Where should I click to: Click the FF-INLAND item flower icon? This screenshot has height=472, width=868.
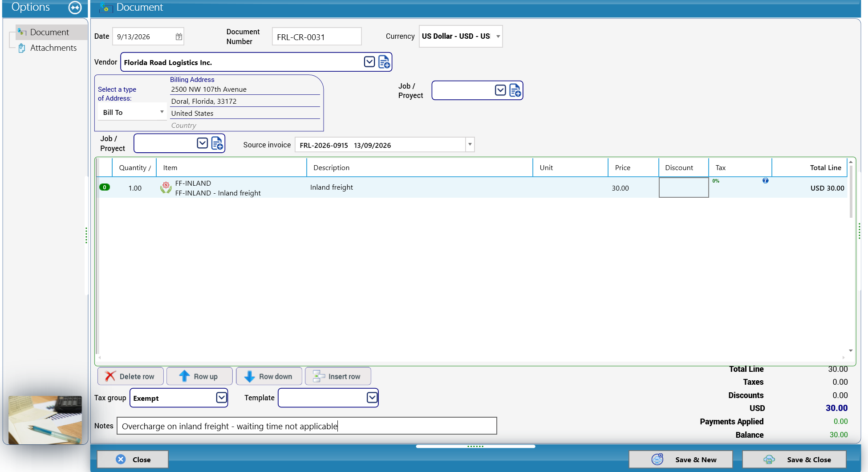[166, 187]
